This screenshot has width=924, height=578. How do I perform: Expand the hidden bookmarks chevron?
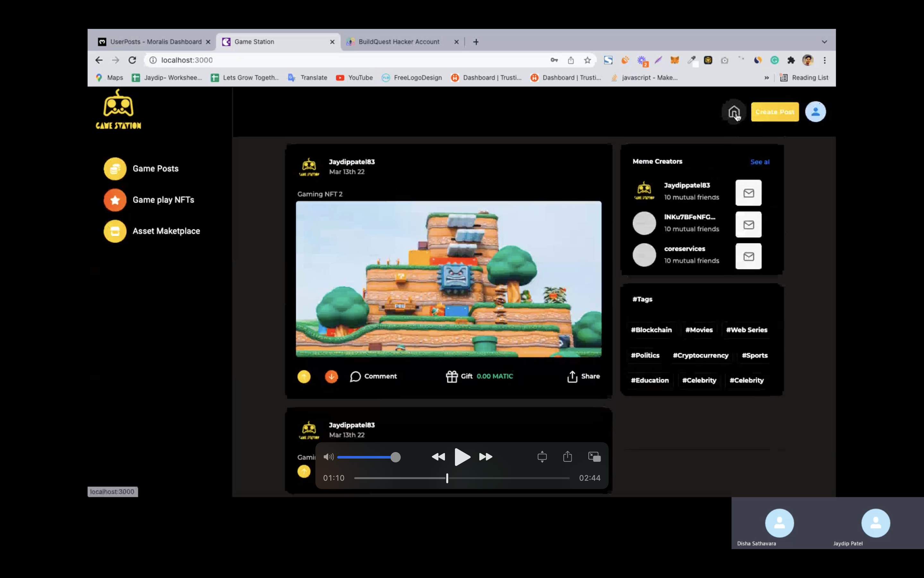[x=766, y=78]
